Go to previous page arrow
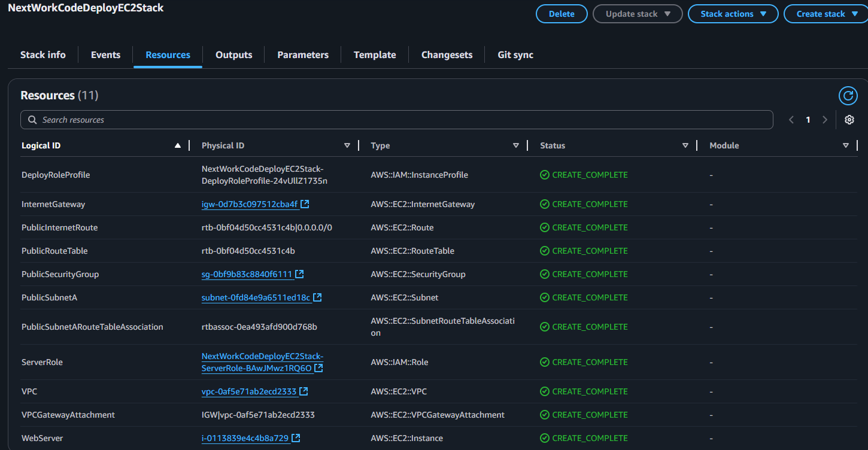The width and height of the screenshot is (868, 450). (x=791, y=120)
